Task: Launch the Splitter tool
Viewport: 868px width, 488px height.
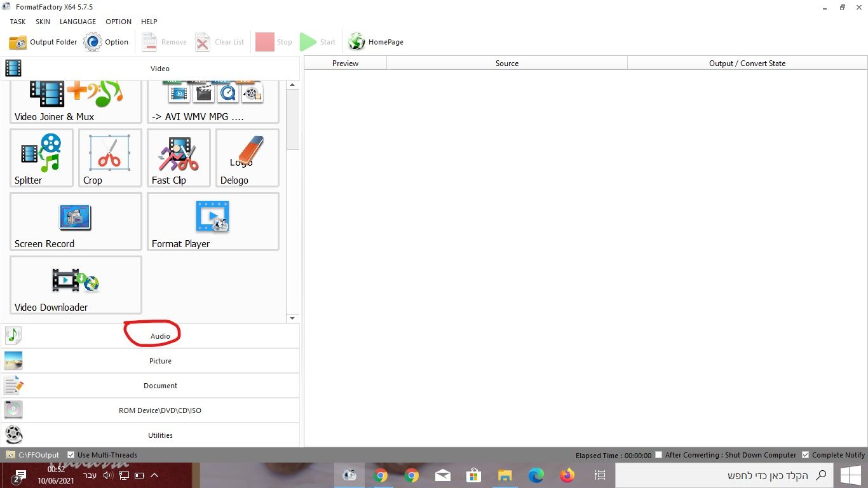Action: [x=41, y=158]
